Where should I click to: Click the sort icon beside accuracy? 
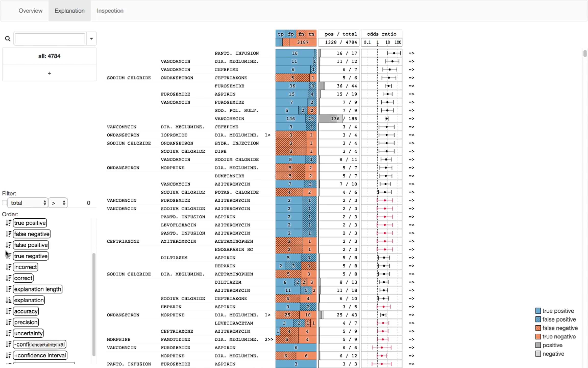pyautogui.click(x=8, y=311)
